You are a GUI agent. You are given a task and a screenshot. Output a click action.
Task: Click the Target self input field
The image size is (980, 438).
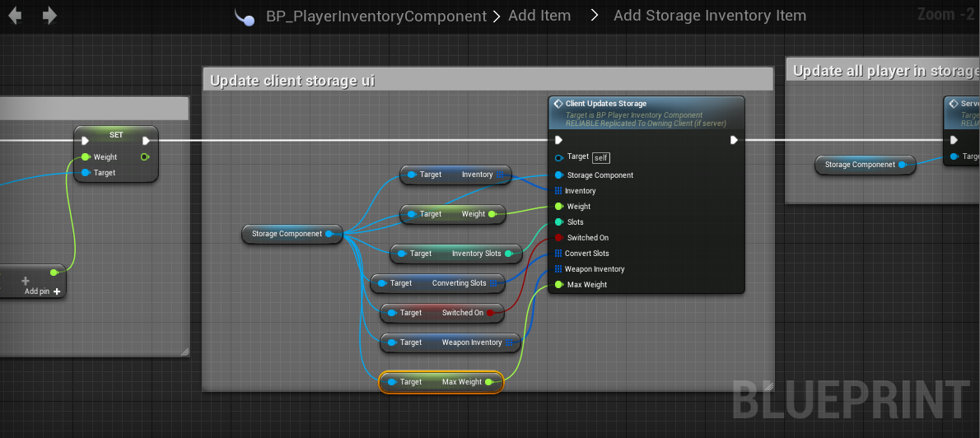point(601,157)
